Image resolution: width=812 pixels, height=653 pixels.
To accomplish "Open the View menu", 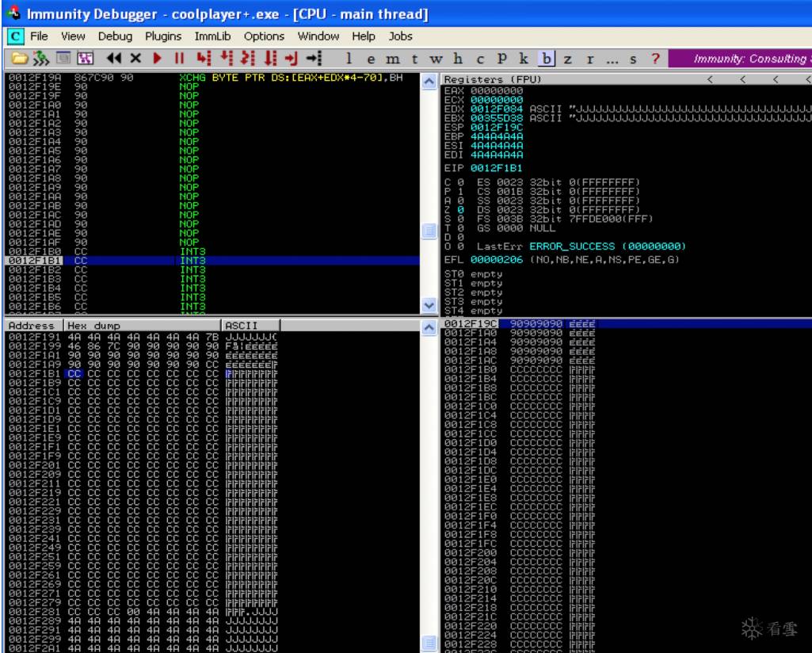I will [x=73, y=36].
